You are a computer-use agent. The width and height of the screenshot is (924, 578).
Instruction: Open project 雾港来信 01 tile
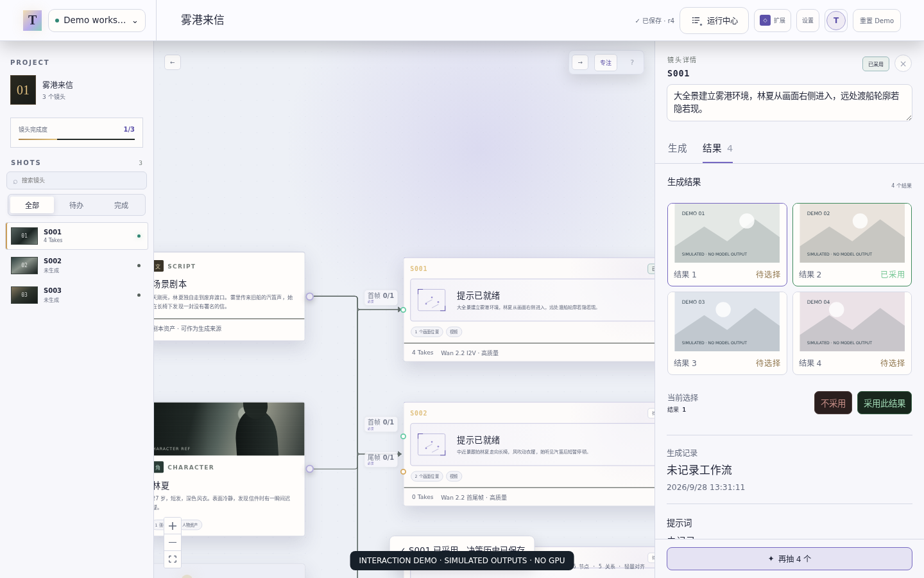(x=23, y=90)
